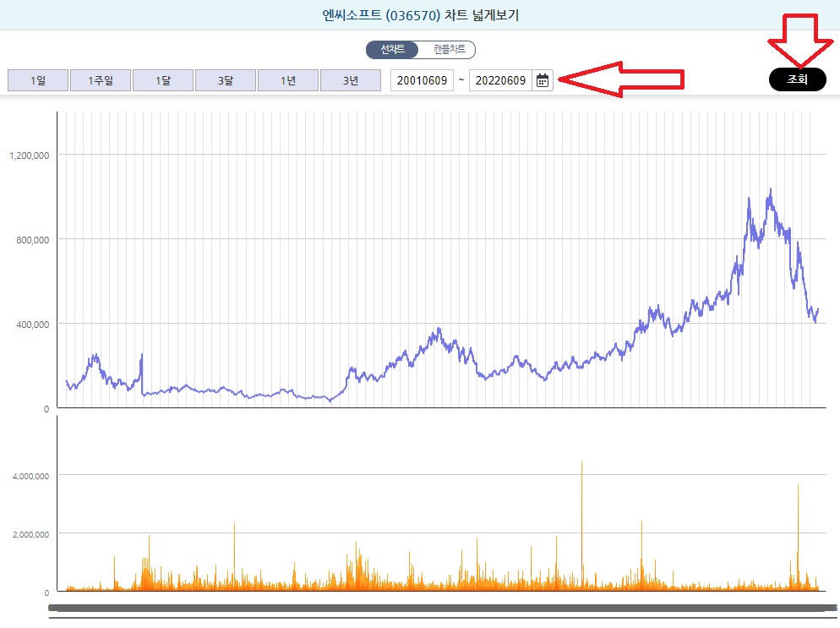Click the 1,200,000 price axis label
This screenshot has height=628, width=840.
click(29, 156)
